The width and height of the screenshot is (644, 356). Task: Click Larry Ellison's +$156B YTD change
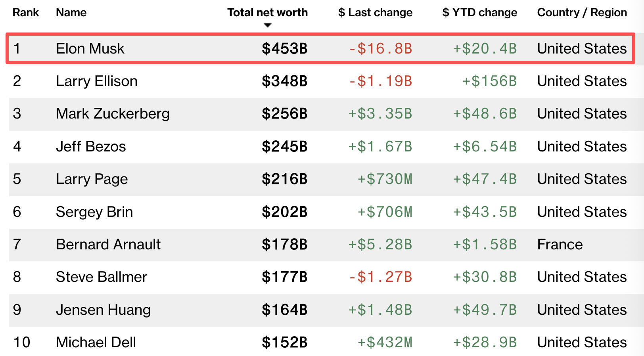[x=489, y=81]
